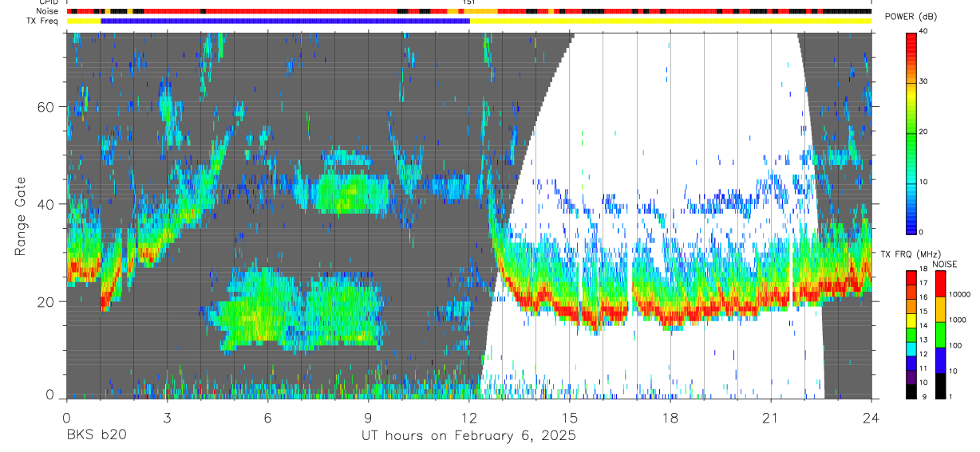Click the 'TX Freq' row label at top left

(x=43, y=22)
